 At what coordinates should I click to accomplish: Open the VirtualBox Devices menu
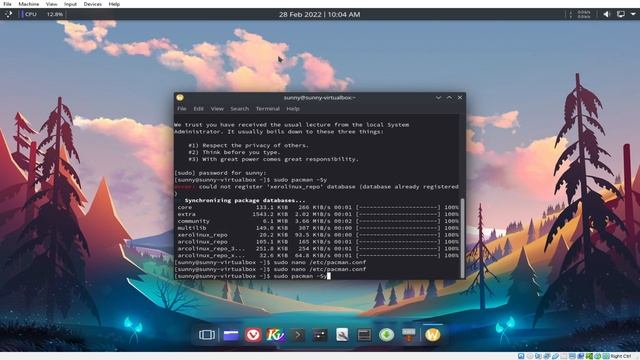(93, 4)
